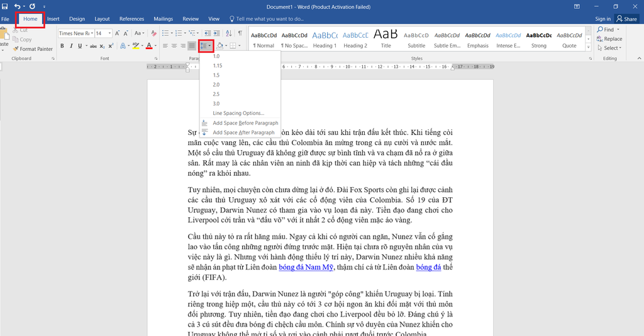
Task: Toggle Justify alignment
Action: coord(192,46)
